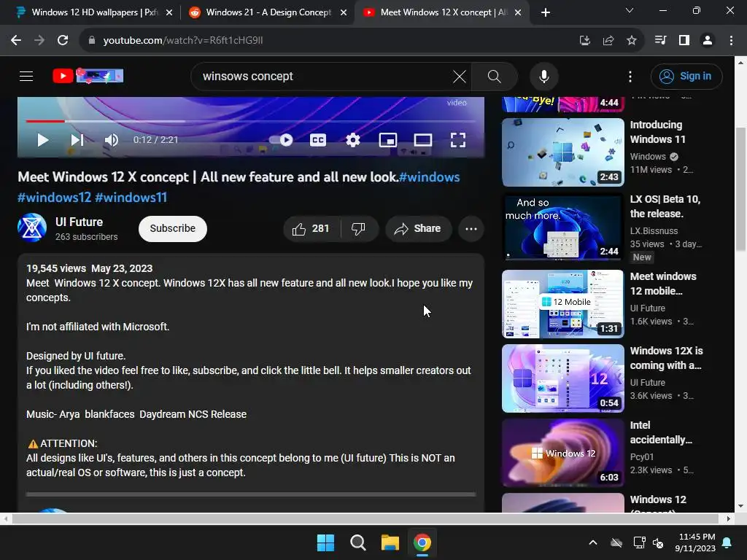Click install app icon in address bar

[x=584, y=41]
